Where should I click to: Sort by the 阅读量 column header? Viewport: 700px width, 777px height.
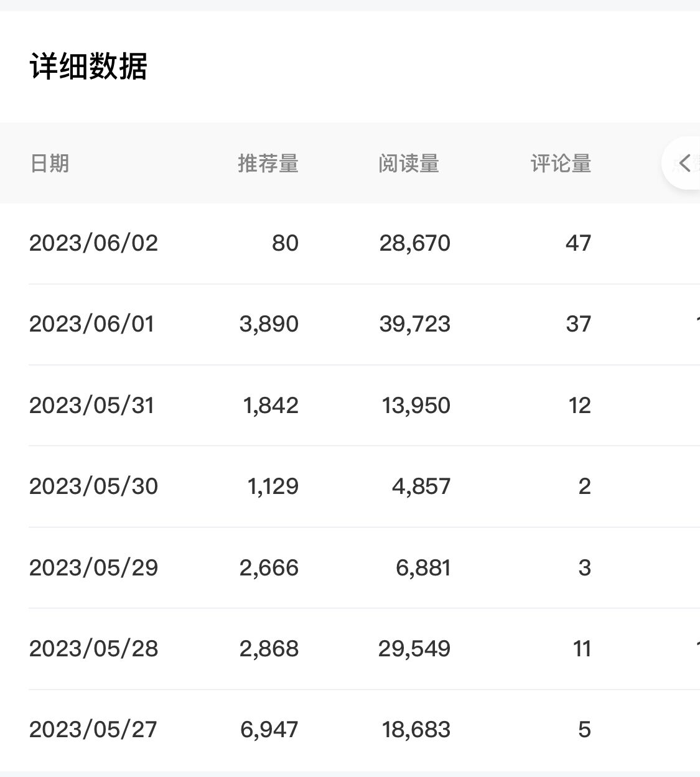(x=410, y=164)
